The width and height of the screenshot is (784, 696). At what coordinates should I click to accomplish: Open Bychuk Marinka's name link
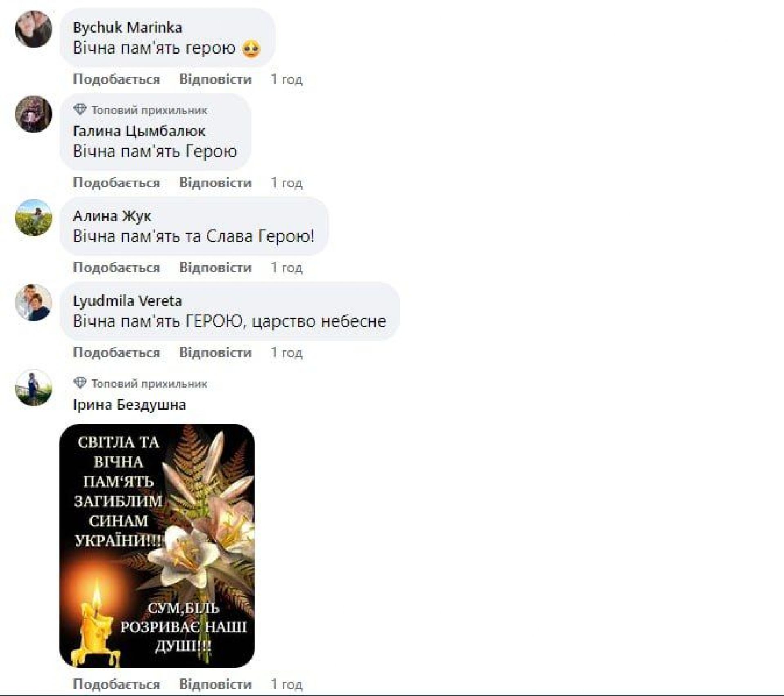[127, 27]
